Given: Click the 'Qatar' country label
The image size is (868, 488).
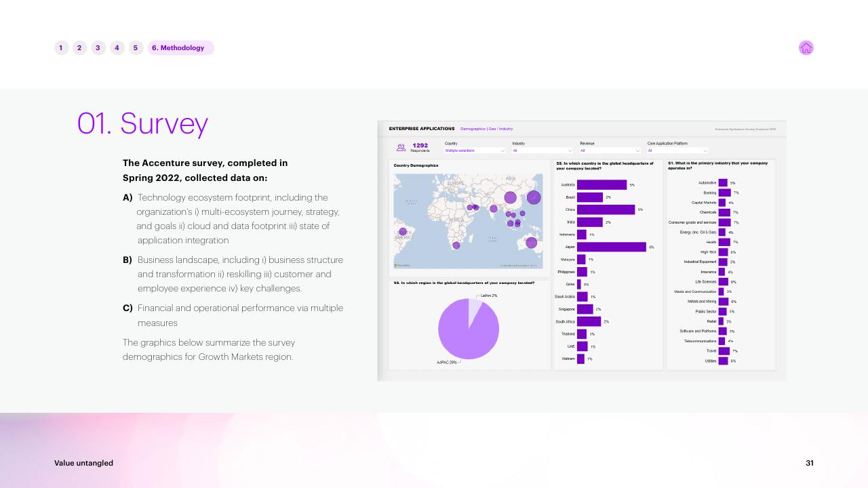Looking at the screenshot, I should pos(570,284).
